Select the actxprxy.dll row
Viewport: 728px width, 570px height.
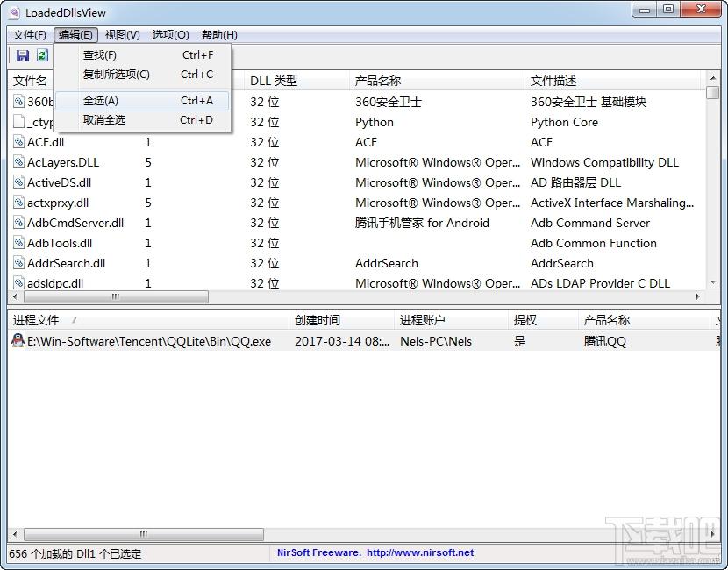357,203
